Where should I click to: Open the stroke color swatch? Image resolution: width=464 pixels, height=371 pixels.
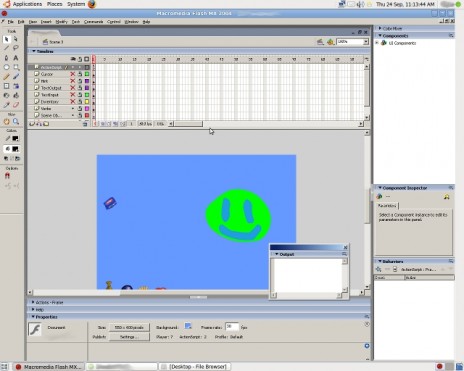15,138
